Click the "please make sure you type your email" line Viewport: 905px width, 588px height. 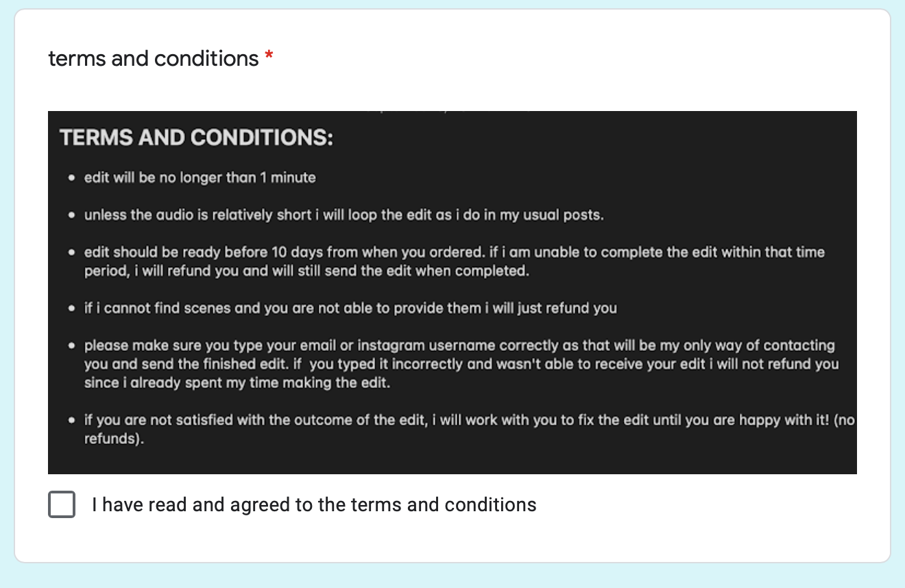pyautogui.click(x=459, y=345)
